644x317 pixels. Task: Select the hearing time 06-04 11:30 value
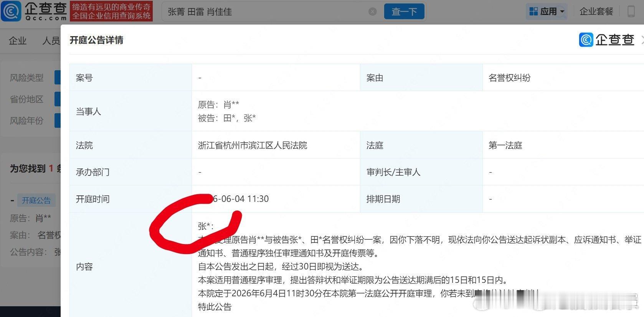[240, 199]
